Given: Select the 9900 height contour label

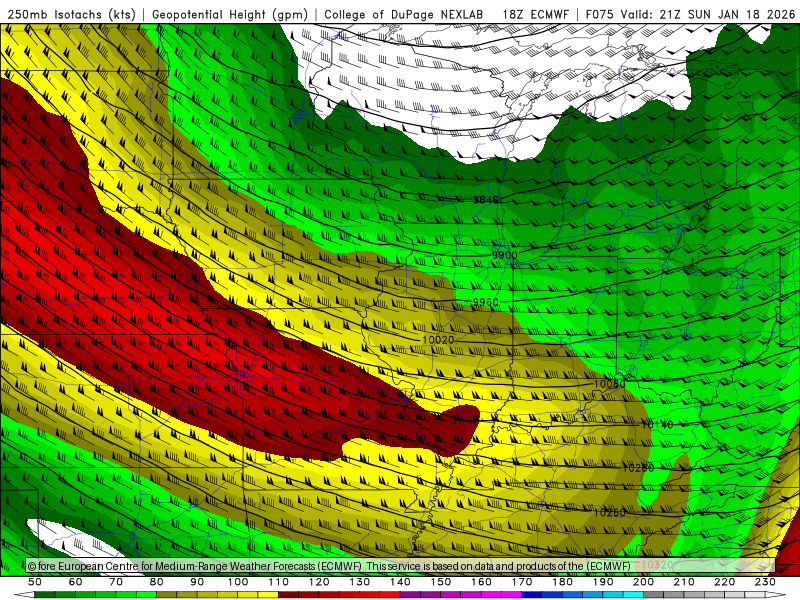Looking at the screenshot, I should pos(505,255).
